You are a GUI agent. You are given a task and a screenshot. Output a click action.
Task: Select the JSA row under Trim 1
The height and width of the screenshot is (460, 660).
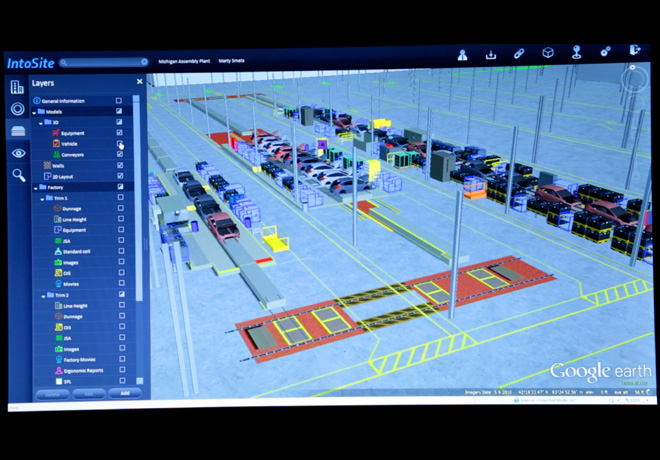point(84,241)
